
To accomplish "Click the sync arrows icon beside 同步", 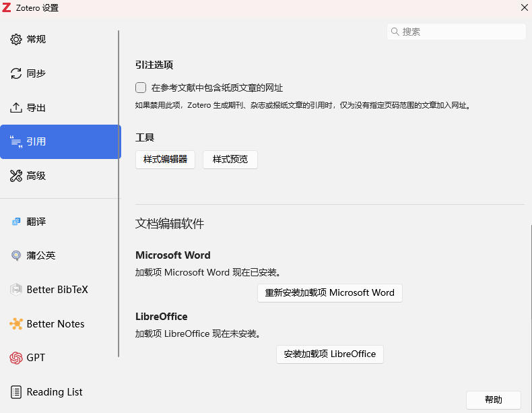I will pos(16,73).
